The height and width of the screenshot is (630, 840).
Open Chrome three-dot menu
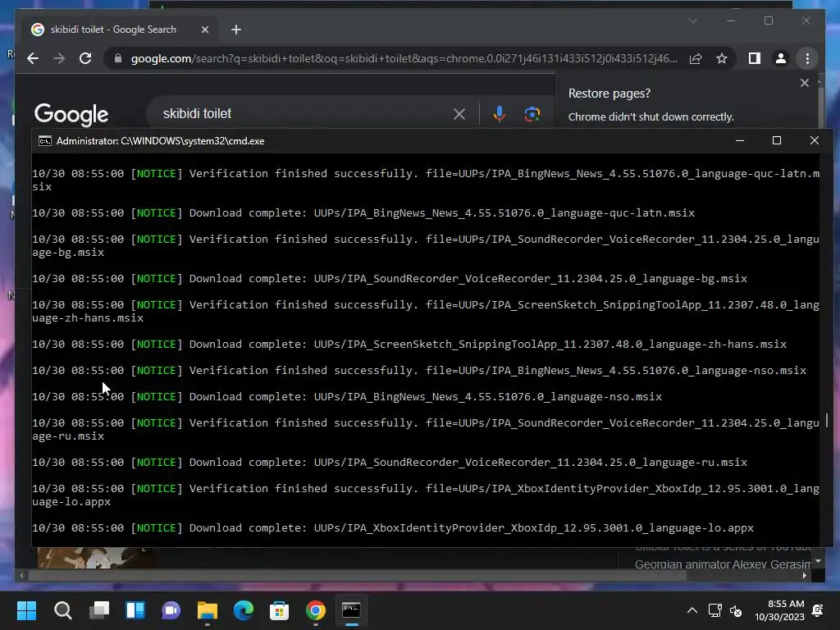807,58
